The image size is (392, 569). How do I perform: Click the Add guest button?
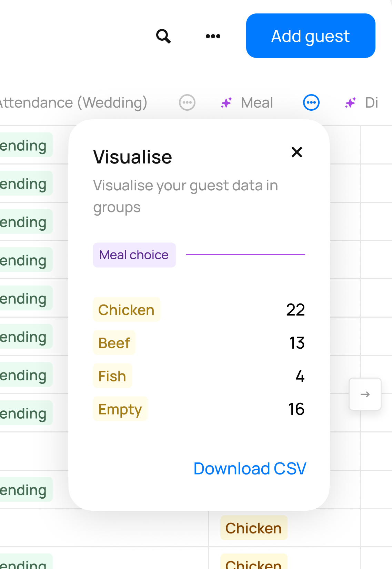(311, 36)
